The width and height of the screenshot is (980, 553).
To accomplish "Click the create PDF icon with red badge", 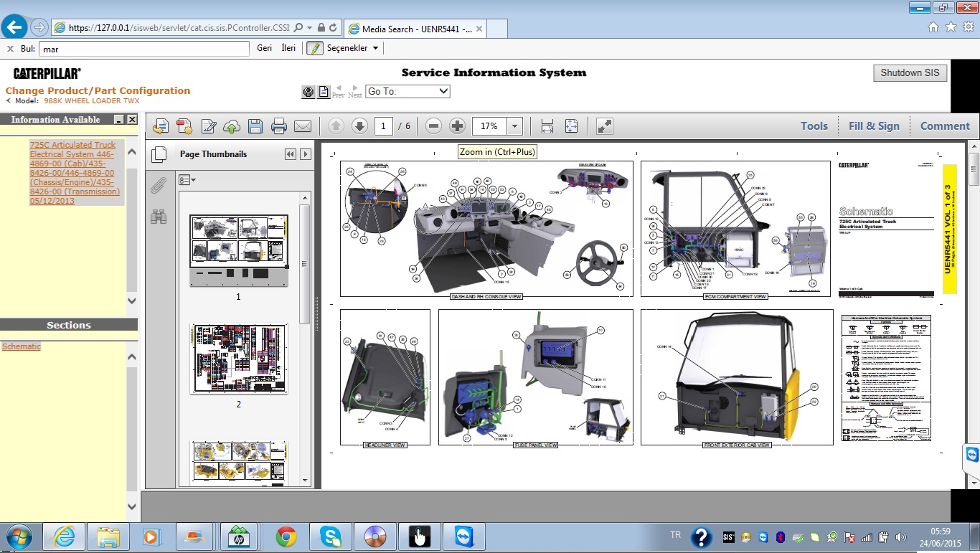I will coord(184,126).
